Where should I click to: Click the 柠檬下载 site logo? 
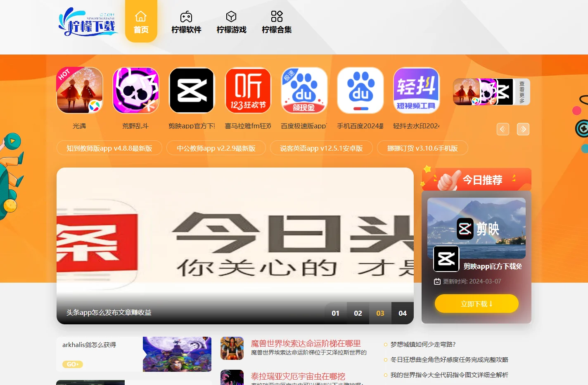tap(88, 22)
